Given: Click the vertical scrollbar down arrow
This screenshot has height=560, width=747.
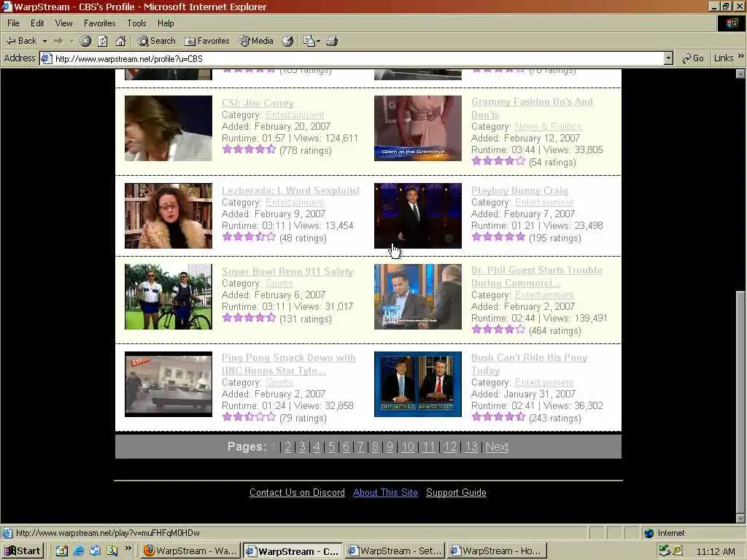Looking at the screenshot, I should point(740,518).
